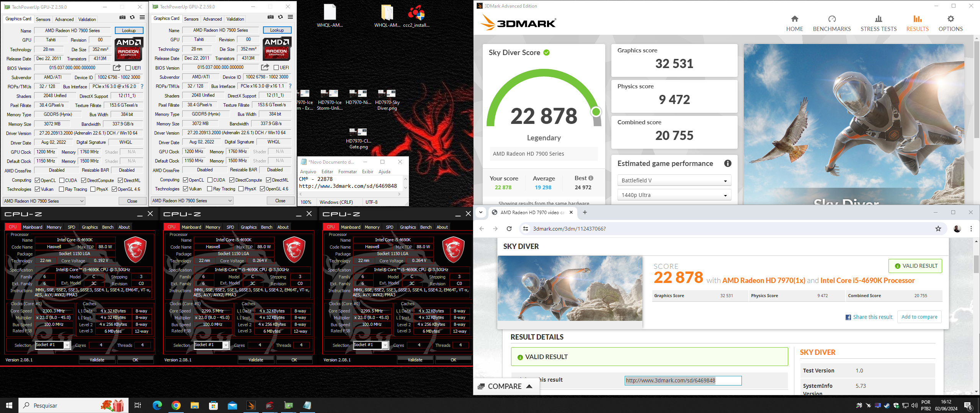Open Battlefield V game dropdown
The height and width of the screenshot is (413, 980).
coord(674,180)
